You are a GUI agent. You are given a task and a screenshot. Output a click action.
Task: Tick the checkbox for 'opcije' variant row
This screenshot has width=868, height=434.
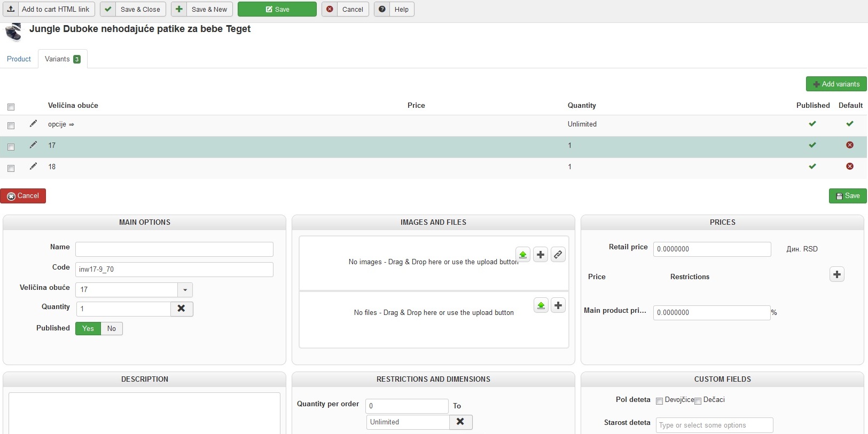pos(11,125)
